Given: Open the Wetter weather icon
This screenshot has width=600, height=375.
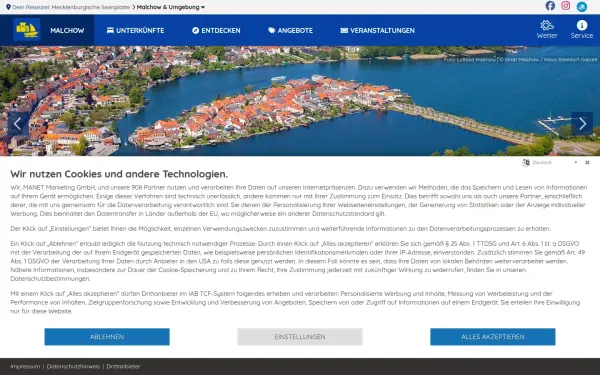Looking at the screenshot, I should pyautogui.click(x=546, y=30).
